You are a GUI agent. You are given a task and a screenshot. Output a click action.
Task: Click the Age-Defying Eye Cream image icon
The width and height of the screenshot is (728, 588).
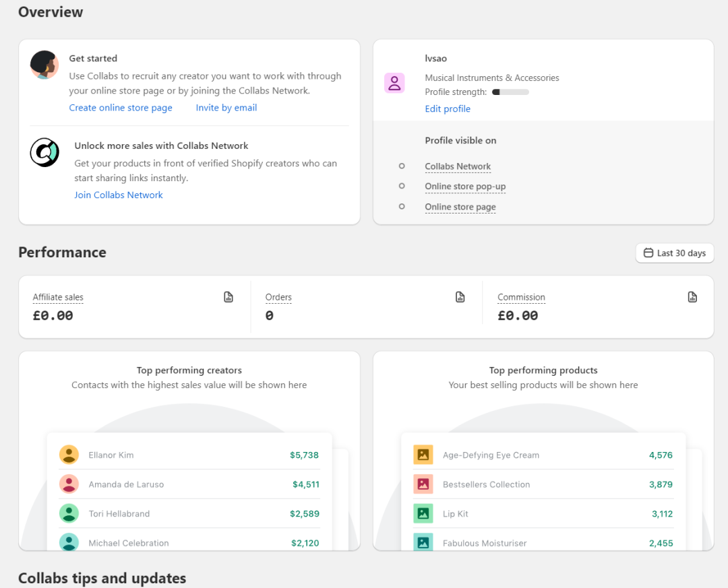[423, 455]
